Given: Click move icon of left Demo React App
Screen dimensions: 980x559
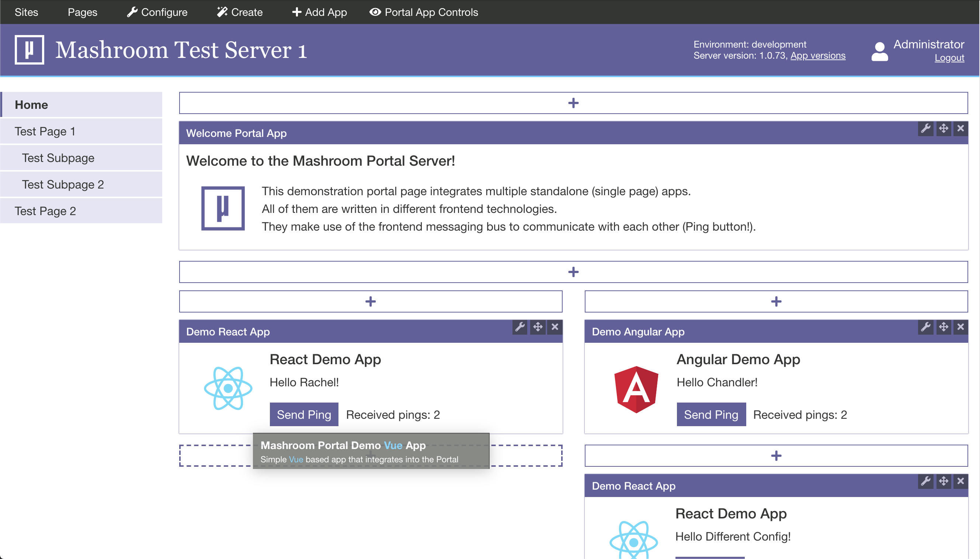Looking at the screenshot, I should coord(538,327).
